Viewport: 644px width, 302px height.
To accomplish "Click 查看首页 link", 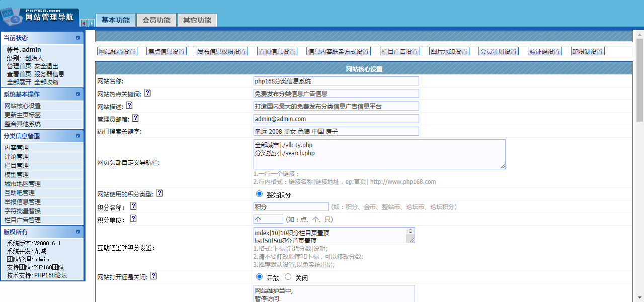I will click(x=19, y=74).
